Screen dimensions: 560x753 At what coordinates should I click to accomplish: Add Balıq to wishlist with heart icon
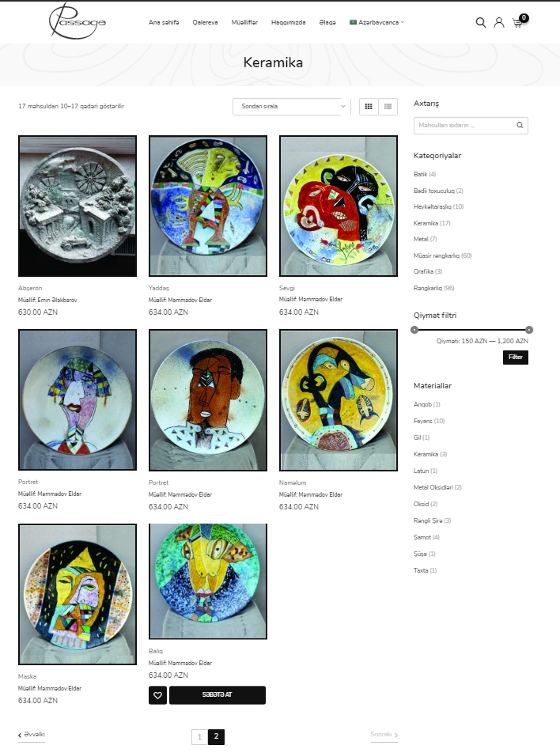point(157,695)
